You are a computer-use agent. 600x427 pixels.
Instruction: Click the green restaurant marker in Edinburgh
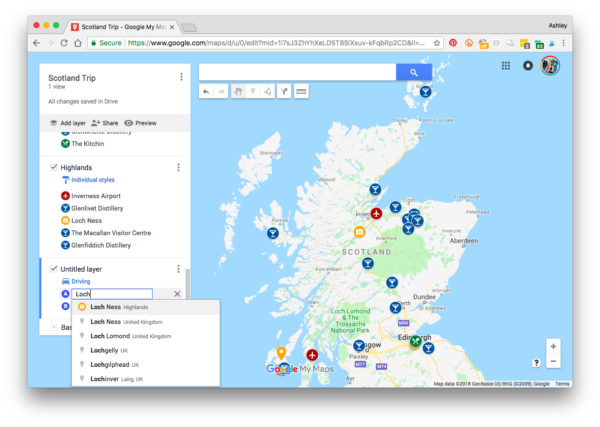415,340
